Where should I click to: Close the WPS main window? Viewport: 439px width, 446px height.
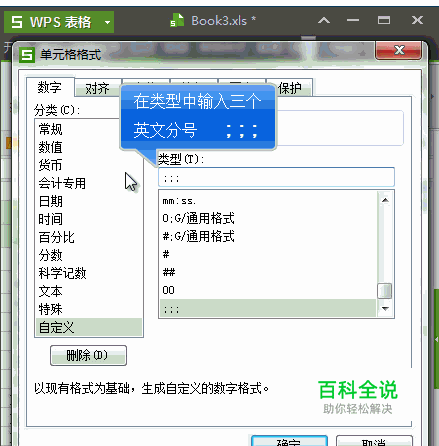pos(417,21)
